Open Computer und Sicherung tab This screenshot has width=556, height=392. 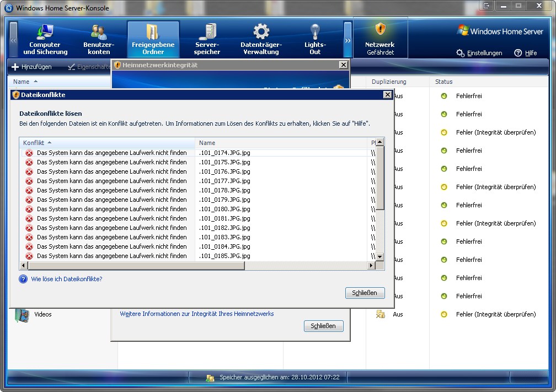point(45,40)
